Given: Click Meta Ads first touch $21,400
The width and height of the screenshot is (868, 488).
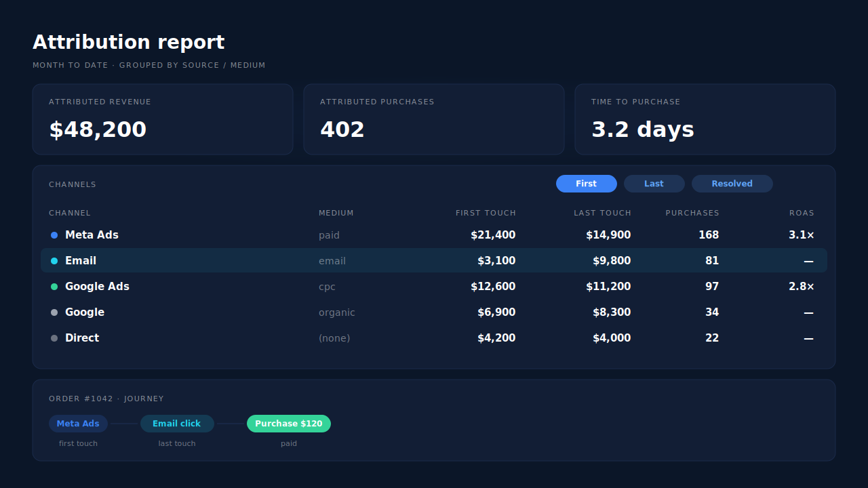Looking at the screenshot, I should (x=493, y=235).
